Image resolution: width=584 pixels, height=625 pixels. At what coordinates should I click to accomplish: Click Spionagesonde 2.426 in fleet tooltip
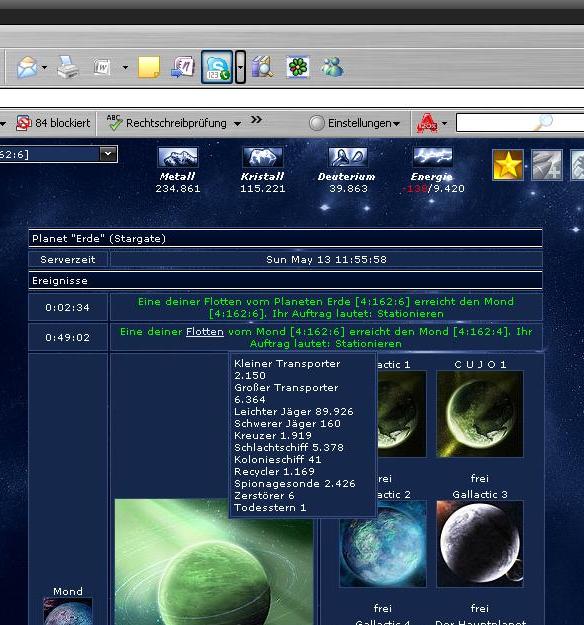295,483
